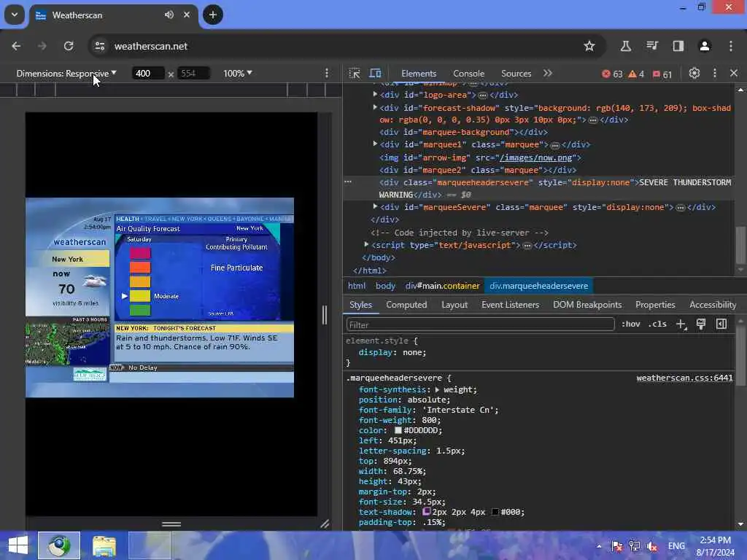
Task: Open media controls toolbar icon
Action: 652,46
